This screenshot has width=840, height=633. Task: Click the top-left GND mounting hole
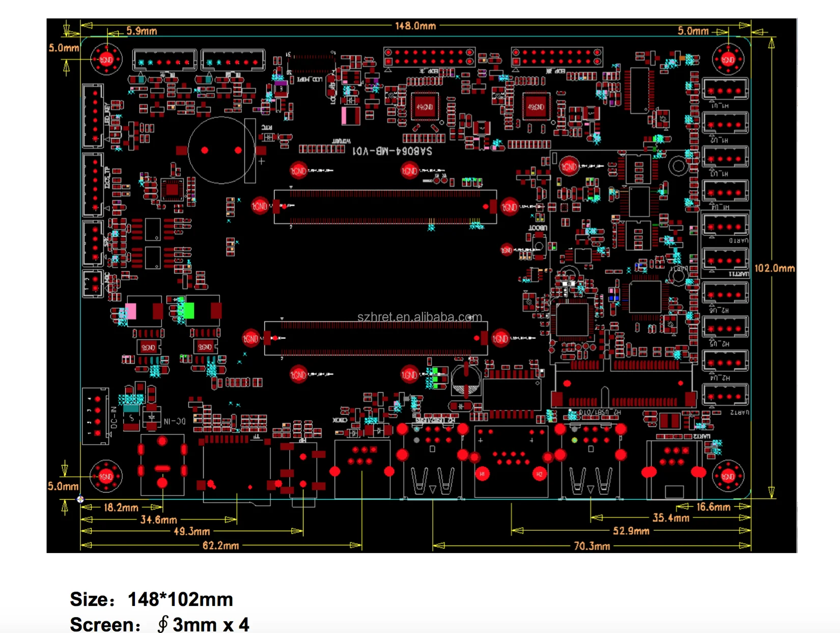(106, 60)
